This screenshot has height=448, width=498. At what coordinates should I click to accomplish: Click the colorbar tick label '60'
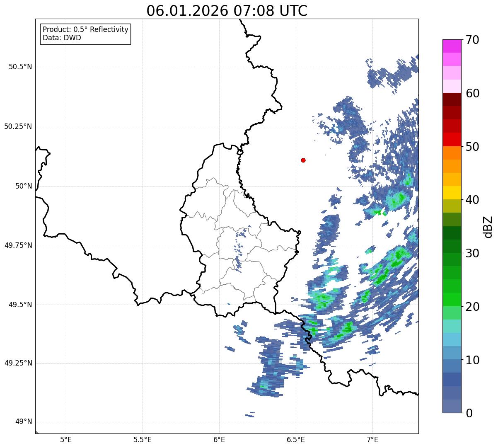click(472, 93)
